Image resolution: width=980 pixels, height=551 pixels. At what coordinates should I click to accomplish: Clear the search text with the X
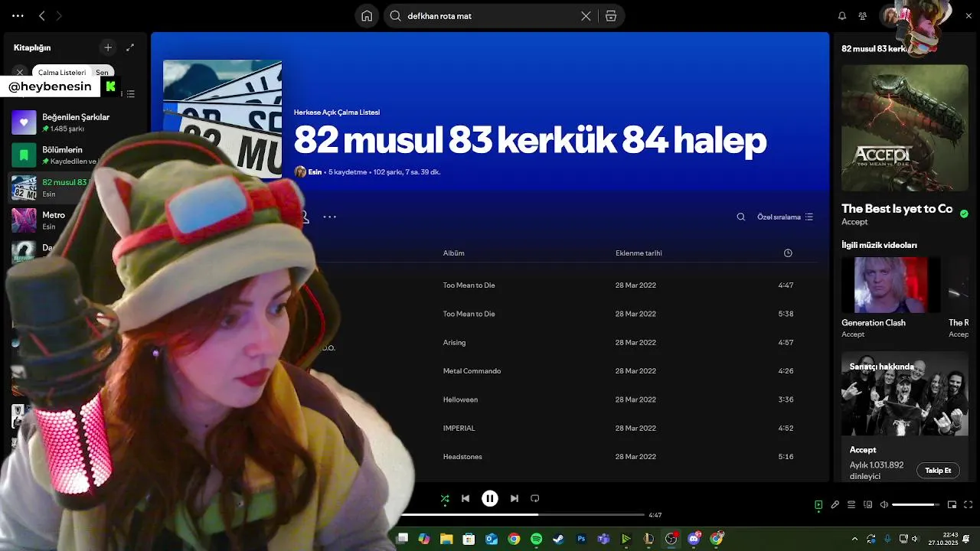(x=586, y=16)
